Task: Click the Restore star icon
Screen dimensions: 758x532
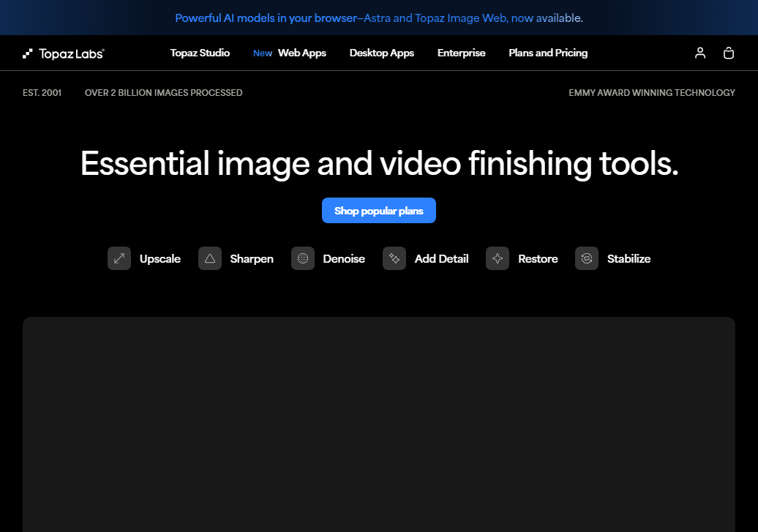Action: (498, 258)
